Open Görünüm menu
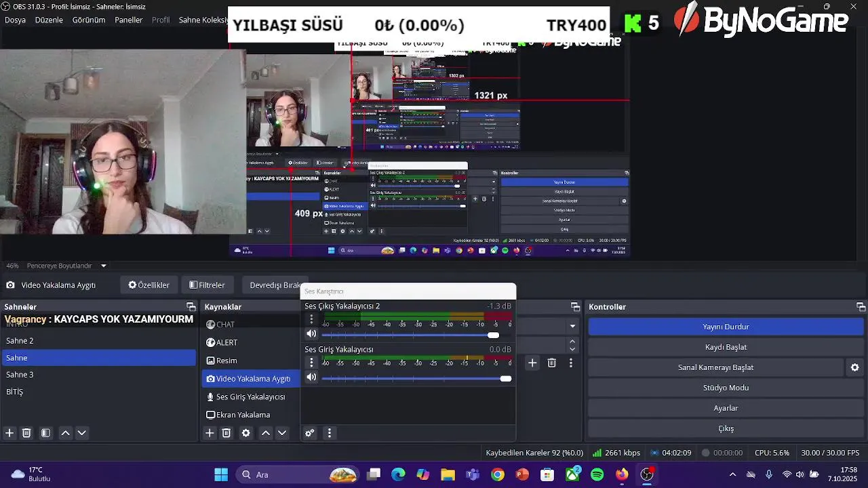Screen dimensions: 868x488 [x=89, y=20]
